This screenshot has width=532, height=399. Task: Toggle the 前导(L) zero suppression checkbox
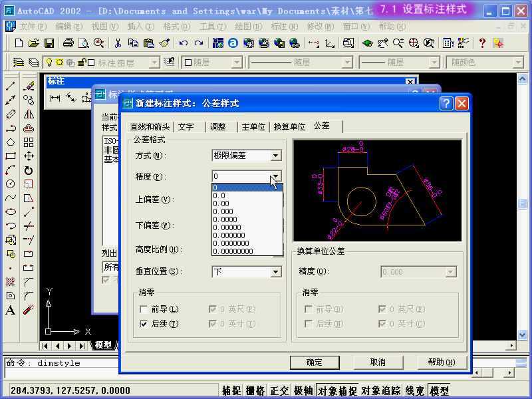tap(144, 309)
